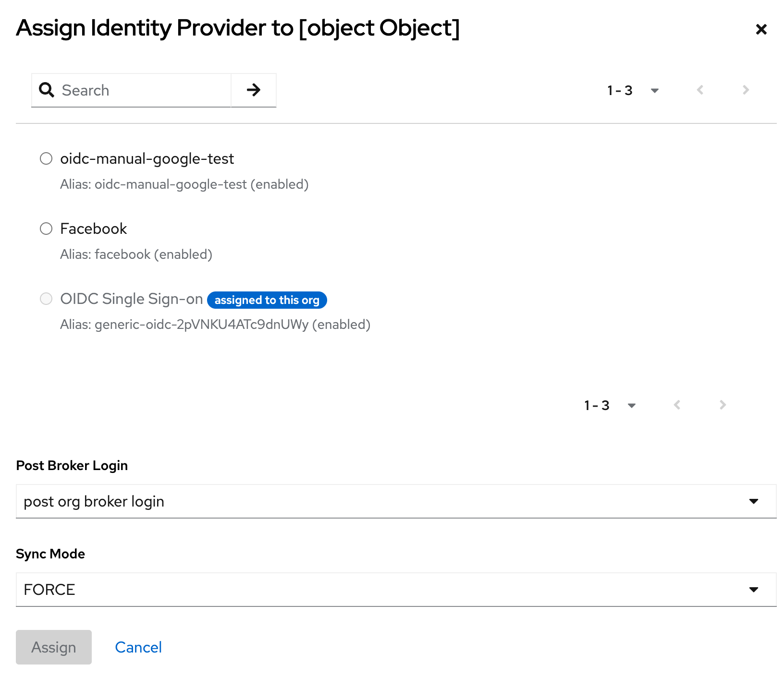Click the Cancel link
Screen dimensions: 784x677
point(138,647)
